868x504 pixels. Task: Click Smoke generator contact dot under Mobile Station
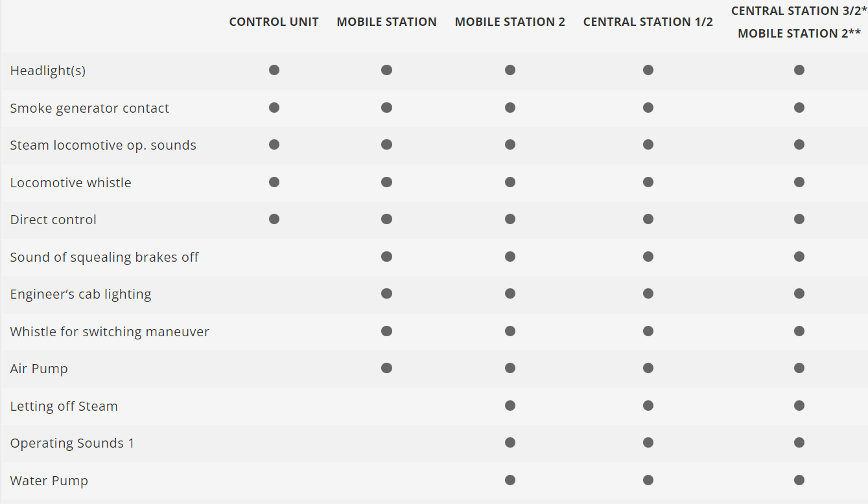pyautogui.click(x=386, y=108)
